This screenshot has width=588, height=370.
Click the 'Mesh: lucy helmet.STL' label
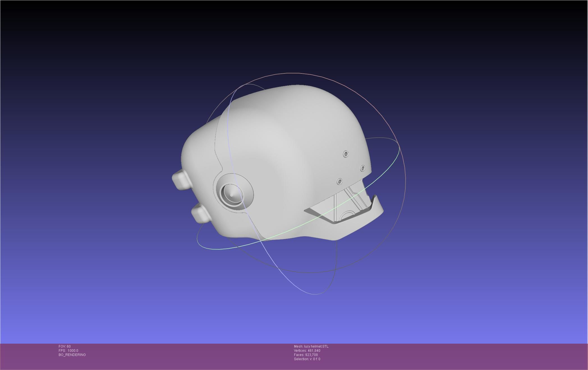(x=311, y=346)
